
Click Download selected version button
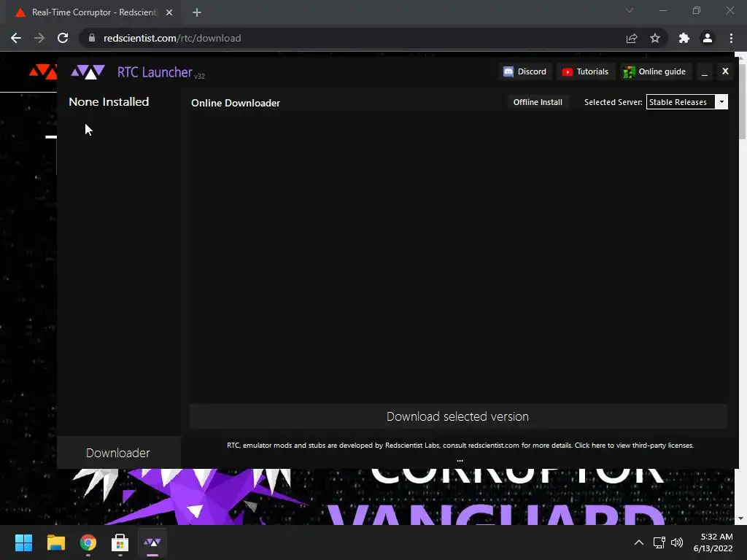click(x=458, y=416)
